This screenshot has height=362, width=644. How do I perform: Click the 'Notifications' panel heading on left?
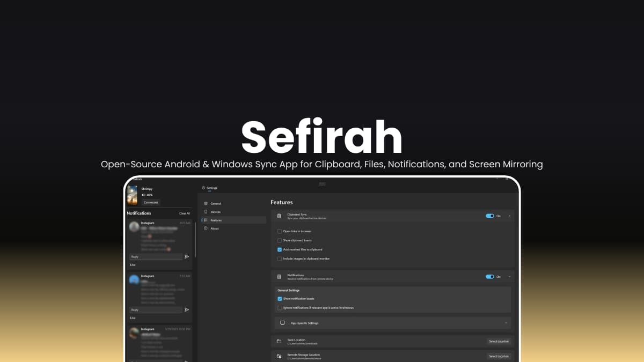point(139,213)
